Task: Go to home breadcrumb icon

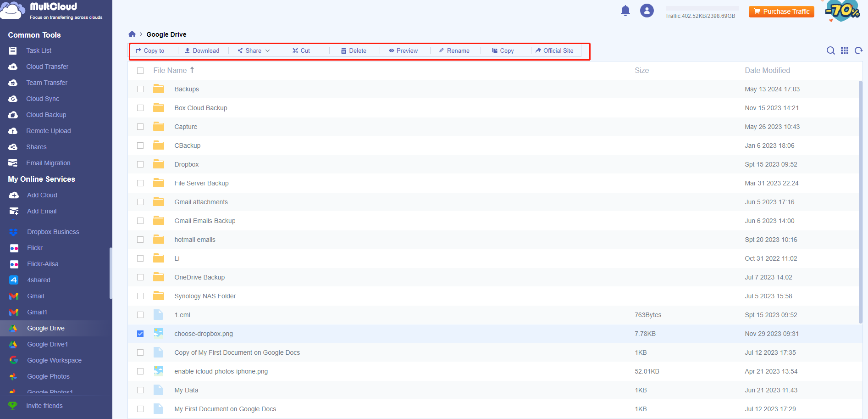Action: (132, 34)
